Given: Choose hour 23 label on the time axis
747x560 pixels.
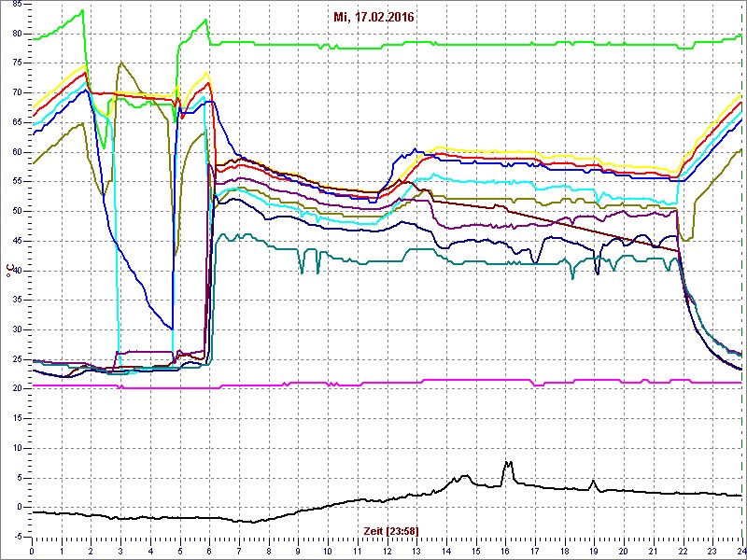Looking at the screenshot, I should [x=712, y=550].
